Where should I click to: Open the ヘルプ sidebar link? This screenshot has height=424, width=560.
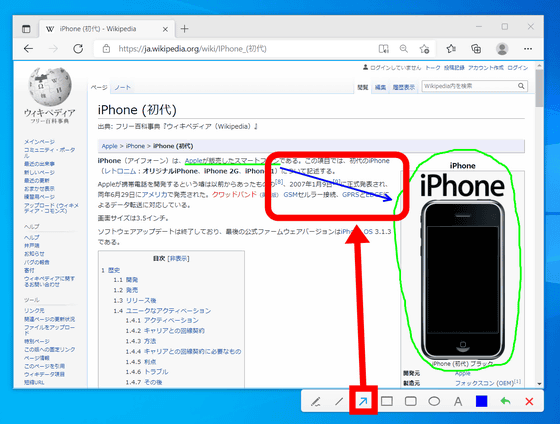click(31, 237)
